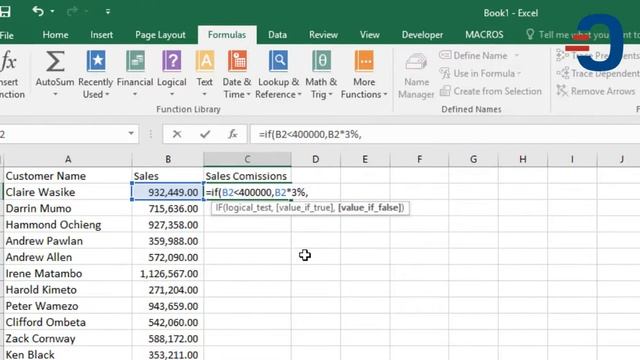This screenshot has width=640, height=360.
Task: Switch to the Data tab
Action: click(278, 35)
